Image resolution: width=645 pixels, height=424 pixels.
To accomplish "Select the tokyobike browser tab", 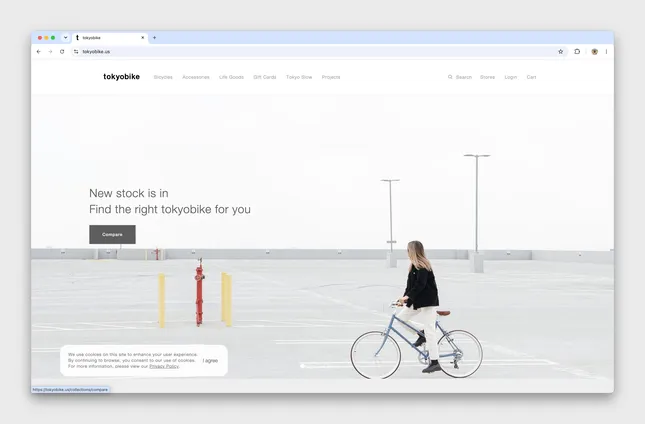I will tap(110, 38).
